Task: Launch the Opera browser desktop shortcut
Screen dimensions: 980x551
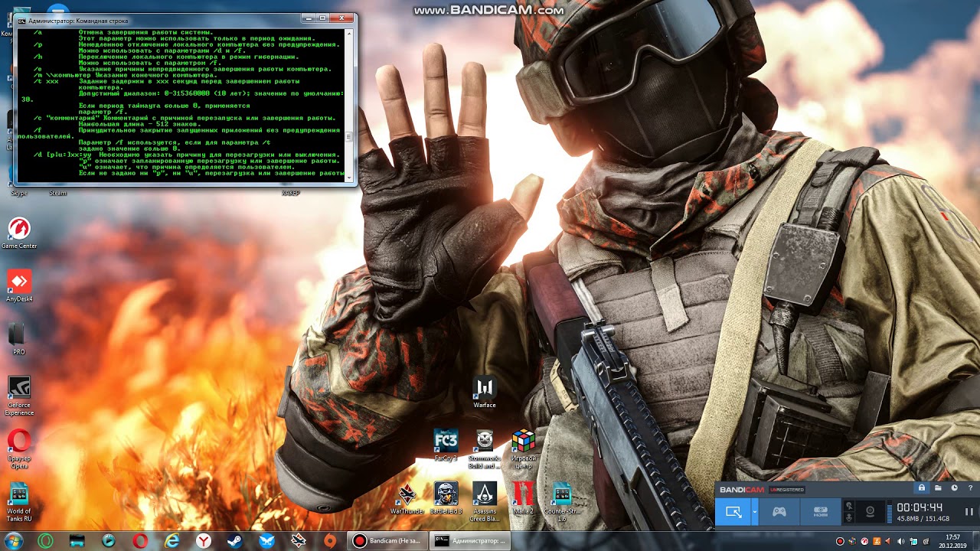Action: coord(19,448)
